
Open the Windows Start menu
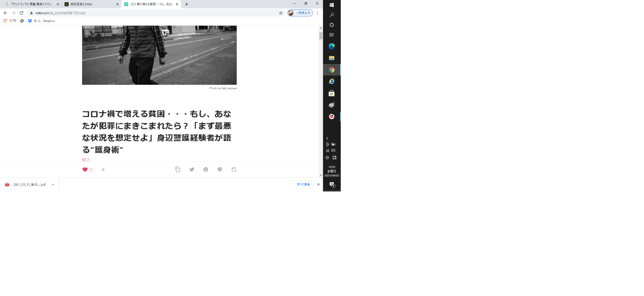click(332, 5)
